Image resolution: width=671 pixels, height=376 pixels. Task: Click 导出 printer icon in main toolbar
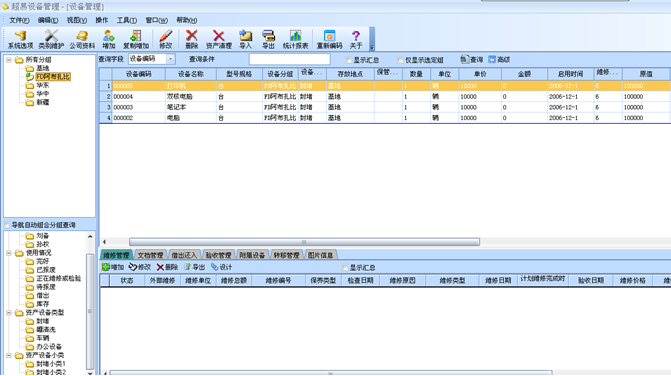(x=268, y=39)
